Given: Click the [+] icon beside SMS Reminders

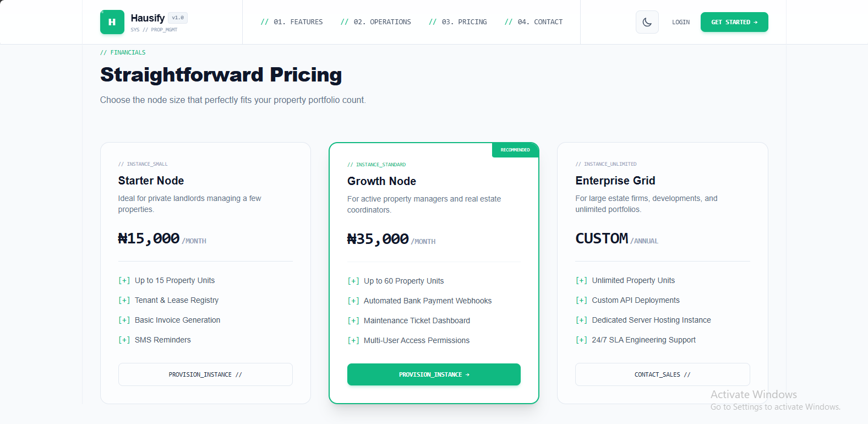Looking at the screenshot, I should tap(124, 340).
